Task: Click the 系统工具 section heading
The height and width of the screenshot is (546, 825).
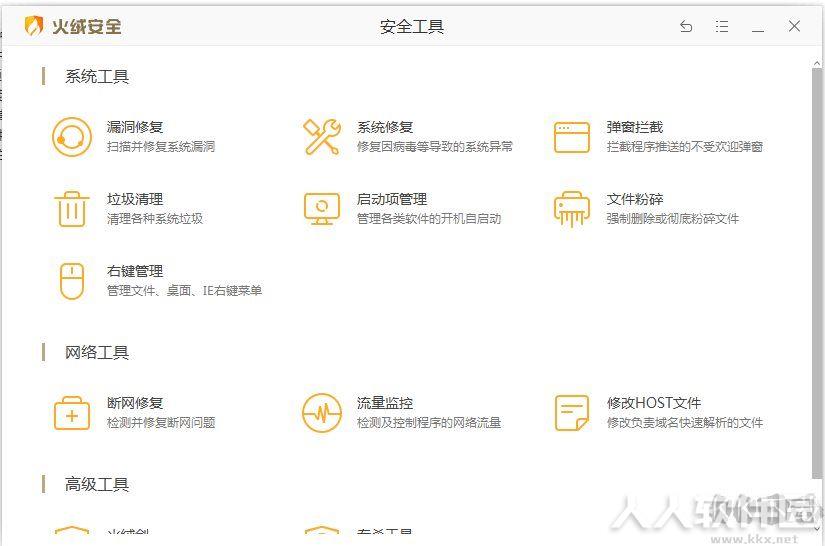Action: [x=97, y=77]
